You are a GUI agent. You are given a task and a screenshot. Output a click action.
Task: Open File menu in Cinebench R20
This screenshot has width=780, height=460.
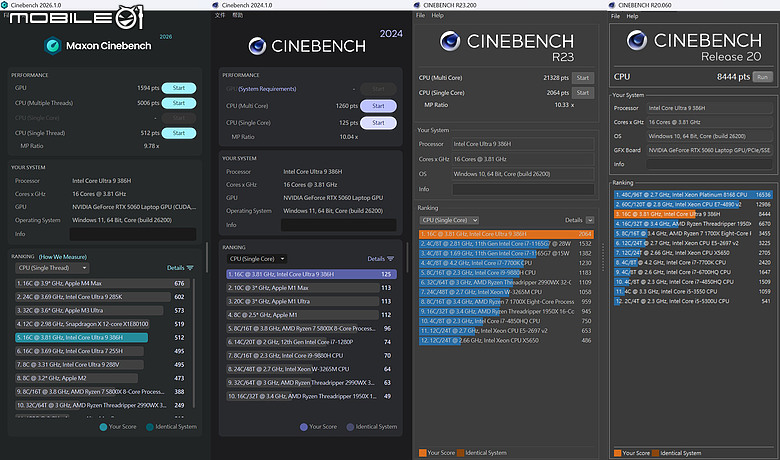pyautogui.click(x=615, y=16)
